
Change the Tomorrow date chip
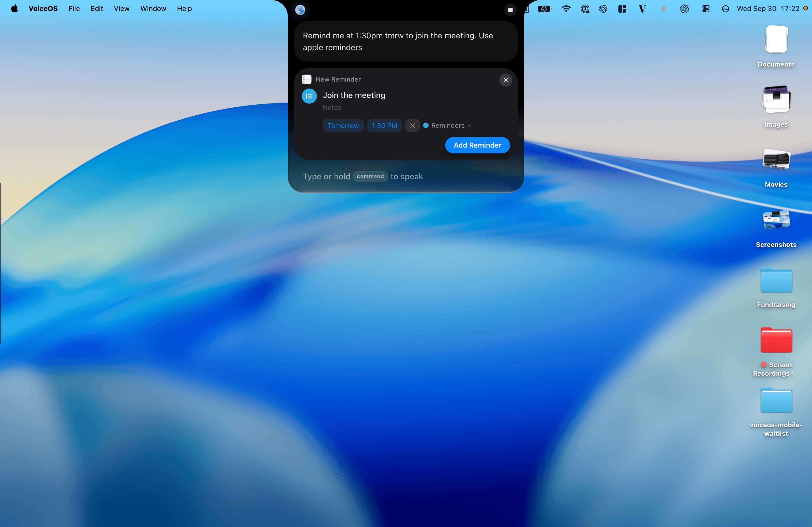coord(343,125)
